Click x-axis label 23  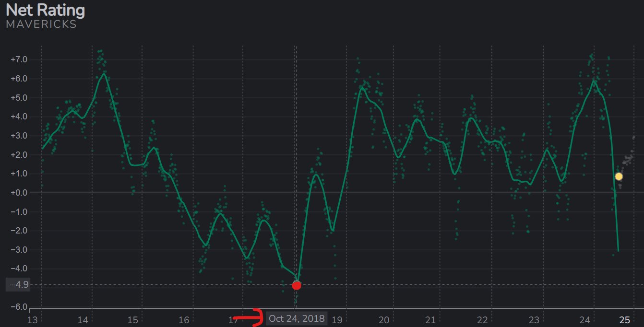(x=534, y=320)
